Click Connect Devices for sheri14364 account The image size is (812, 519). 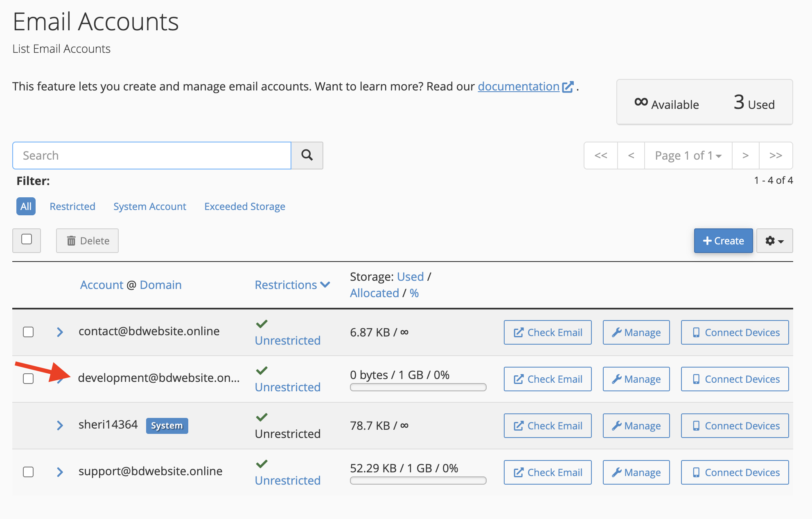[x=735, y=426]
